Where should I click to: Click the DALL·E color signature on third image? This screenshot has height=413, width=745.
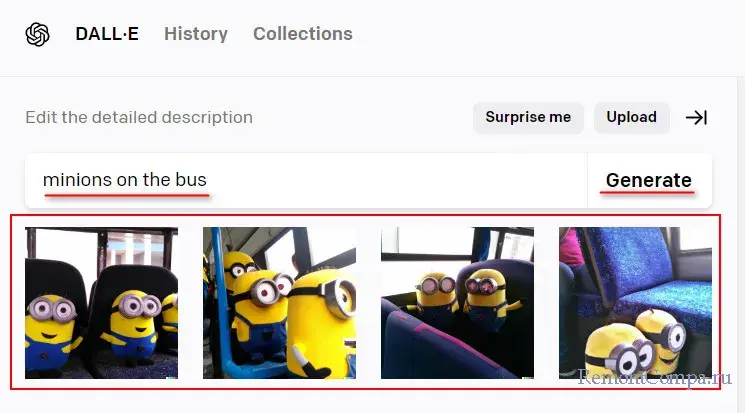tap(527, 377)
